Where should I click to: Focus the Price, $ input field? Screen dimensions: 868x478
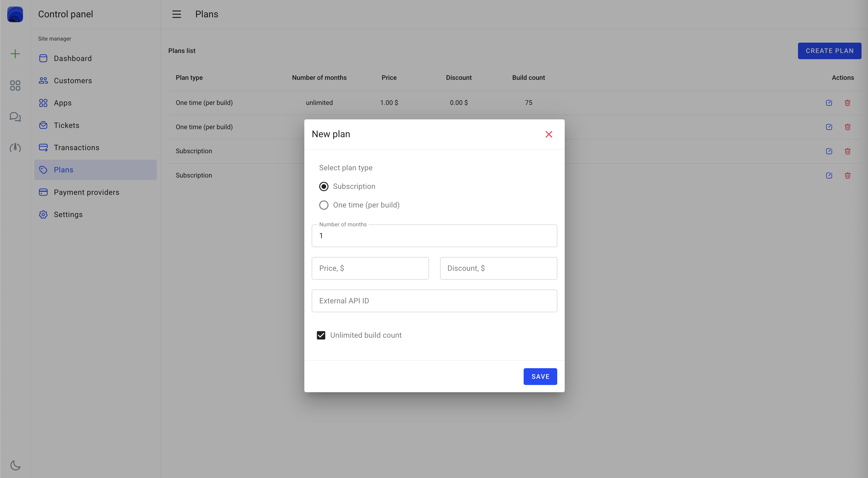point(370,268)
